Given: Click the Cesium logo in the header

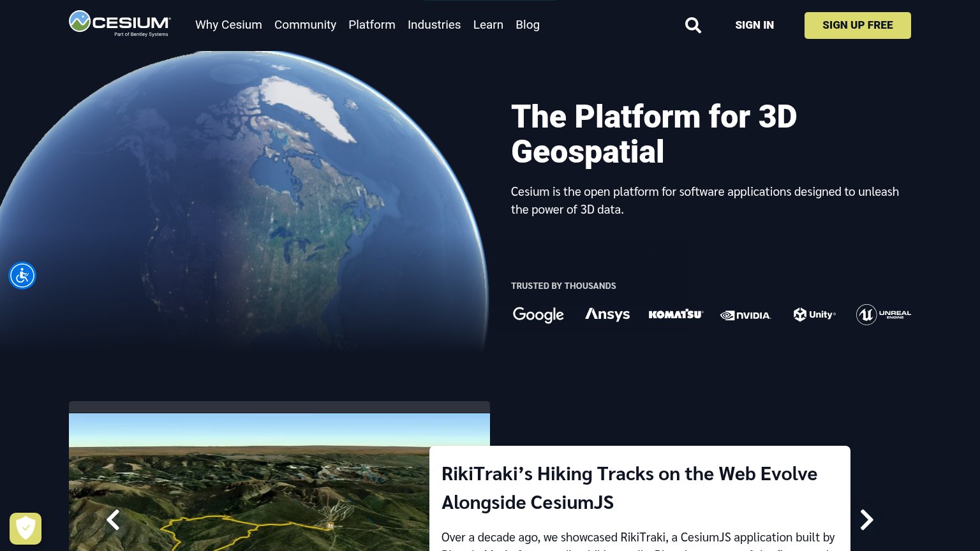Looking at the screenshot, I should pos(119,24).
